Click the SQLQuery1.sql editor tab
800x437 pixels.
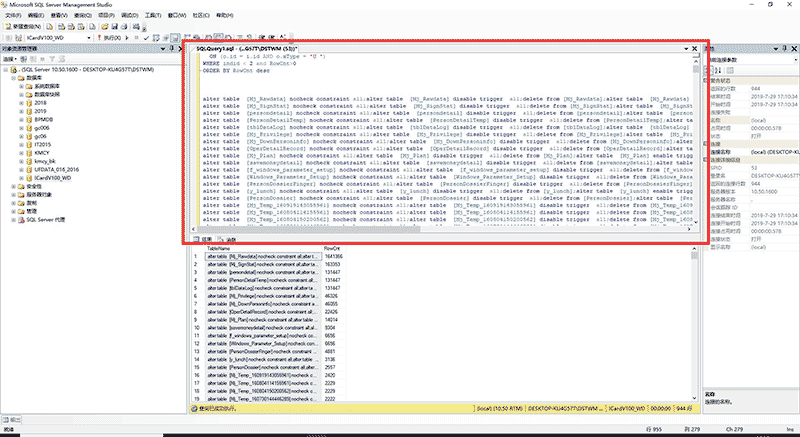tap(247, 49)
